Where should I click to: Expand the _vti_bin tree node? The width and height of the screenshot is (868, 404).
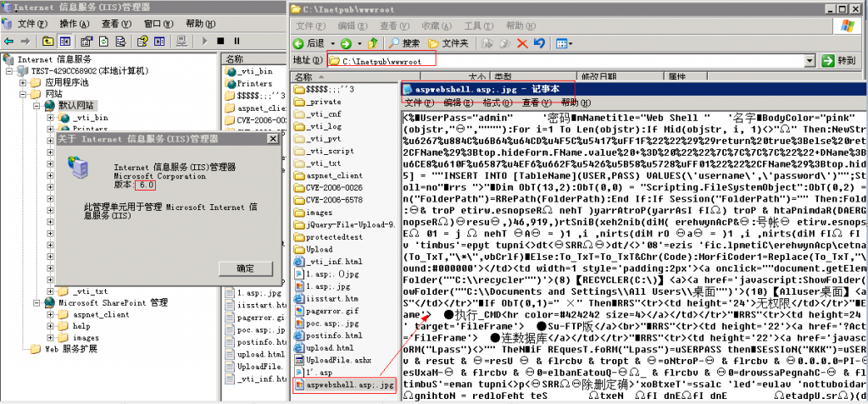(50, 118)
